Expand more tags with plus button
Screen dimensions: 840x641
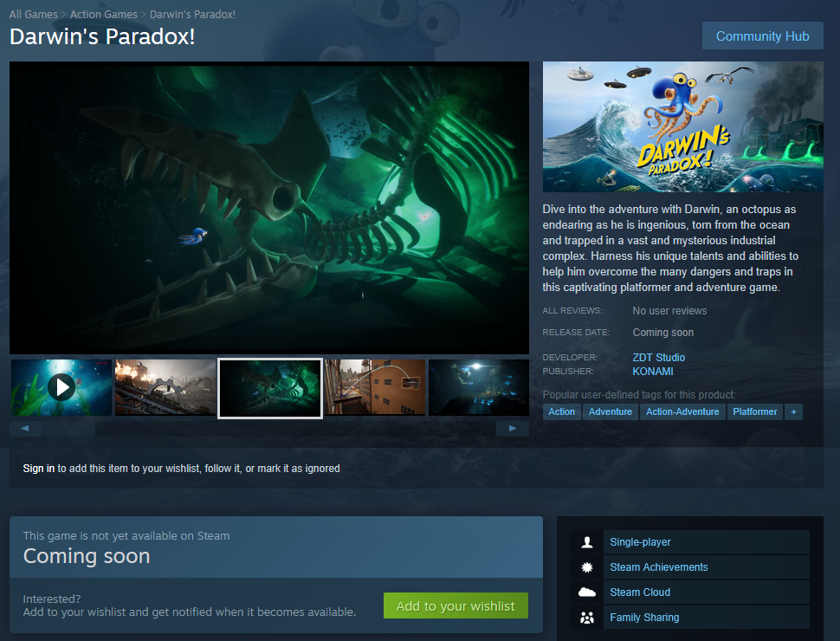(x=793, y=411)
